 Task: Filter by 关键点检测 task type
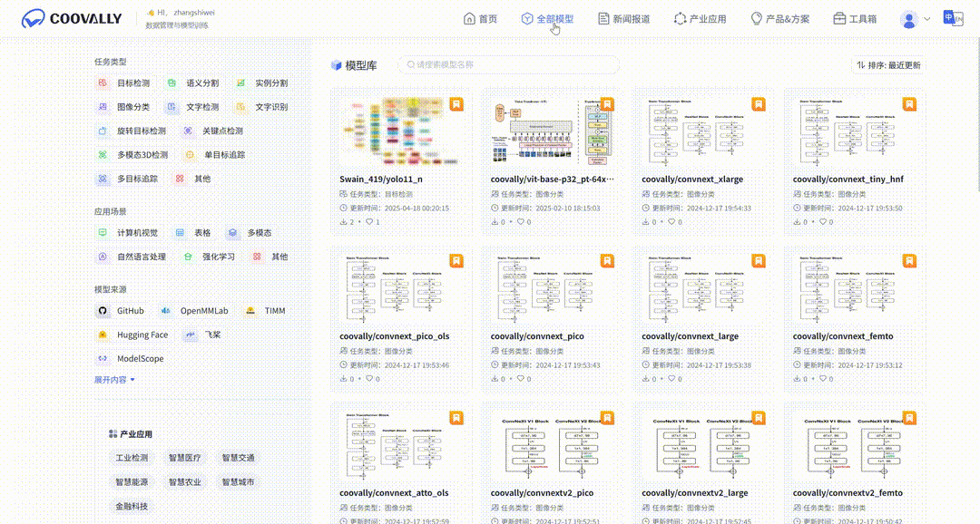[x=213, y=131]
